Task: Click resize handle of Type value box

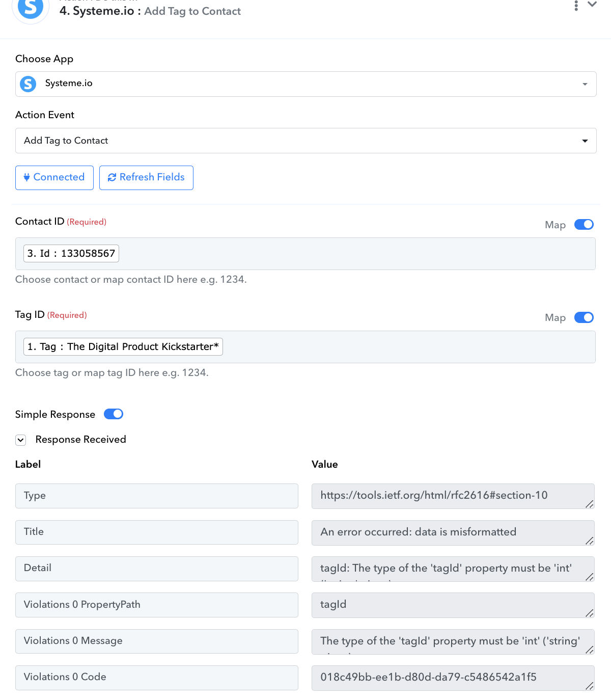Action: tap(589, 504)
